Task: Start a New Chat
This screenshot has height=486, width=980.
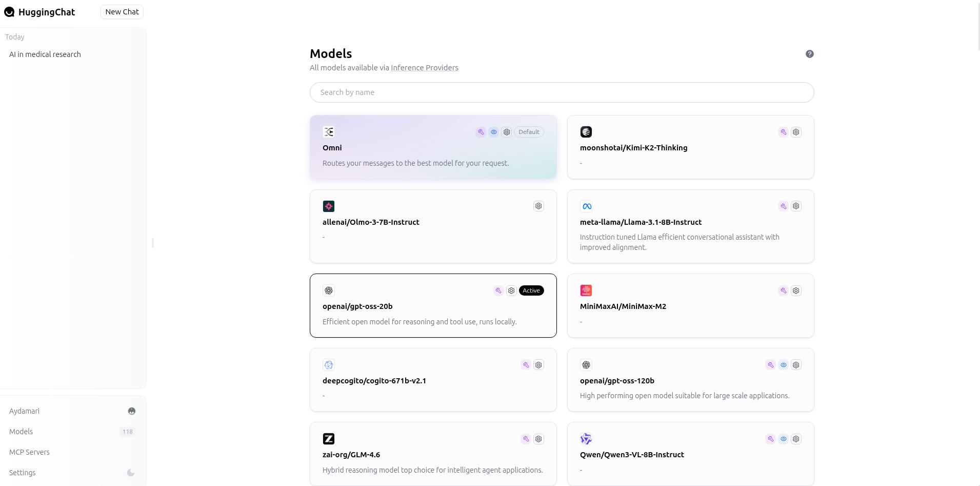Action: (122, 12)
